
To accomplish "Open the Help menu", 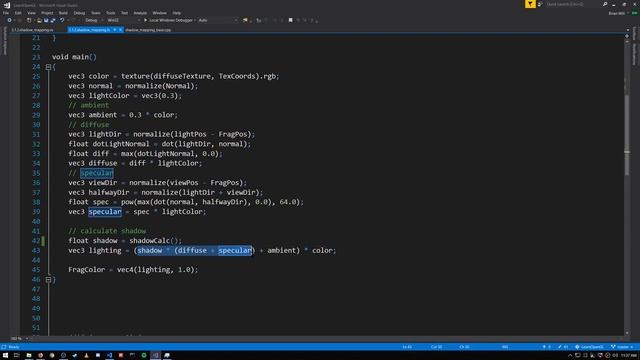I will (176, 13).
